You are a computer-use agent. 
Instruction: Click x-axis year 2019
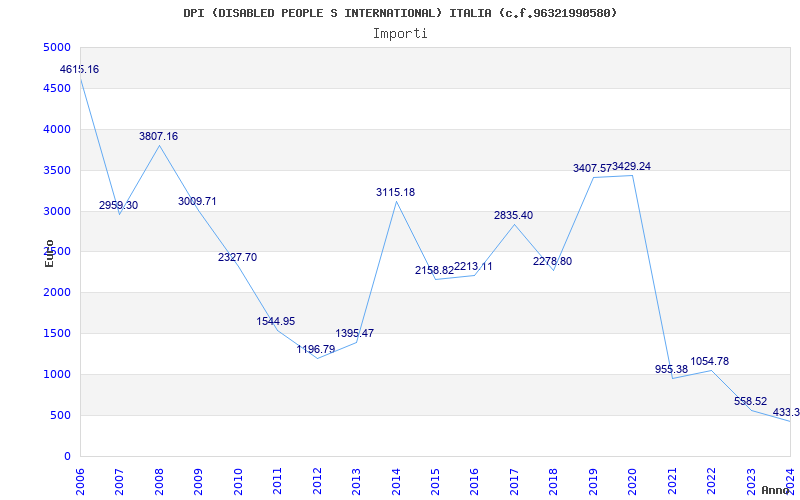pos(593,480)
